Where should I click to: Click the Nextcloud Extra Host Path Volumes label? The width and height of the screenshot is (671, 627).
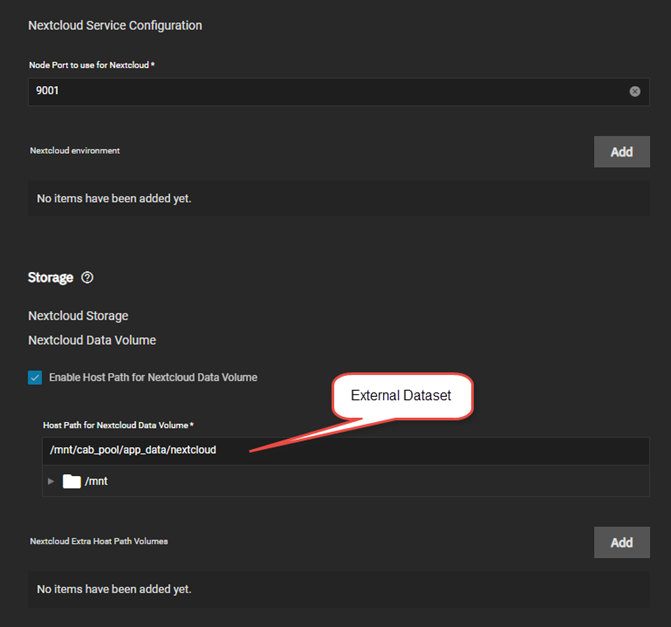[99, 541]
